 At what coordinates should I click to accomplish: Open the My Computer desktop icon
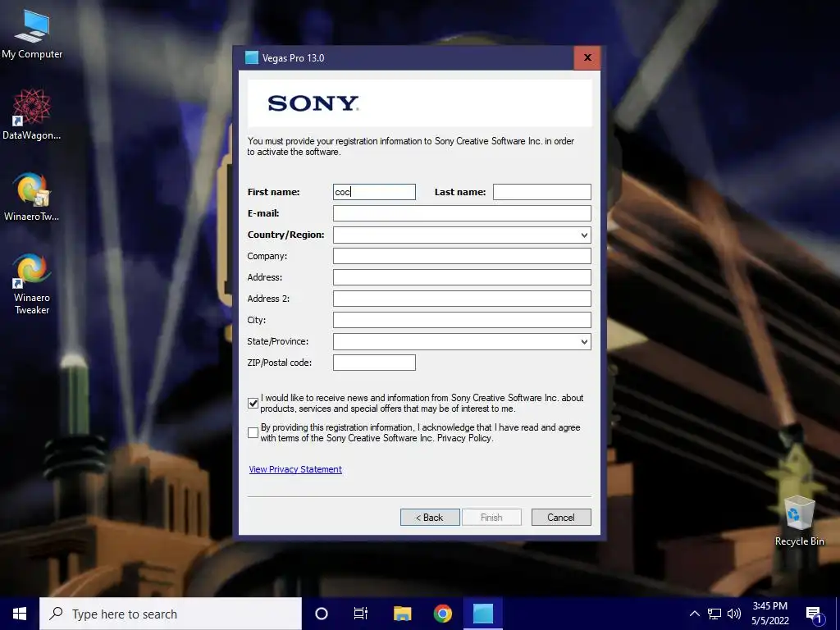pyautogui.click(x=32, y=33)
